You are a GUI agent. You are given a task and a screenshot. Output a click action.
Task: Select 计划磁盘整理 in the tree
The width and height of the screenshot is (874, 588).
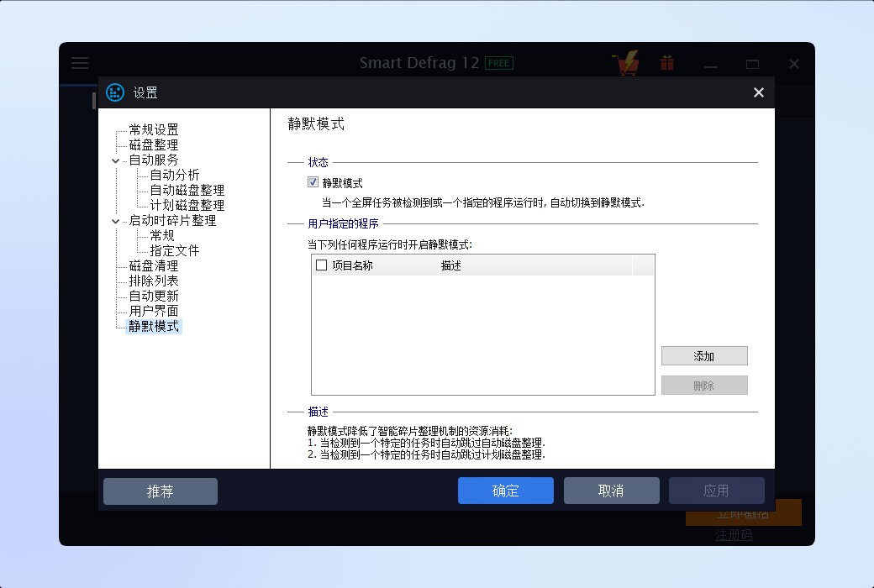pos(187,205)
